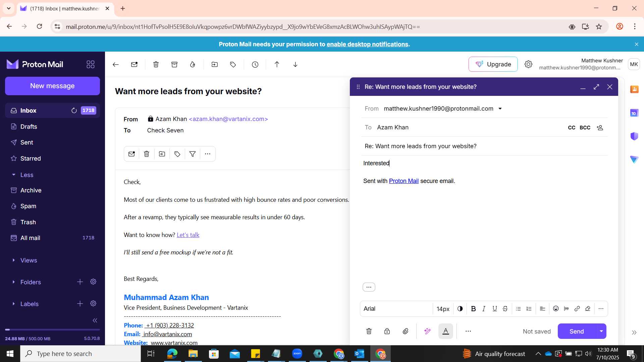The width and height of the screenshot is (644, 362).
Task: Click the Send button
Action: [x=577, y=331]
